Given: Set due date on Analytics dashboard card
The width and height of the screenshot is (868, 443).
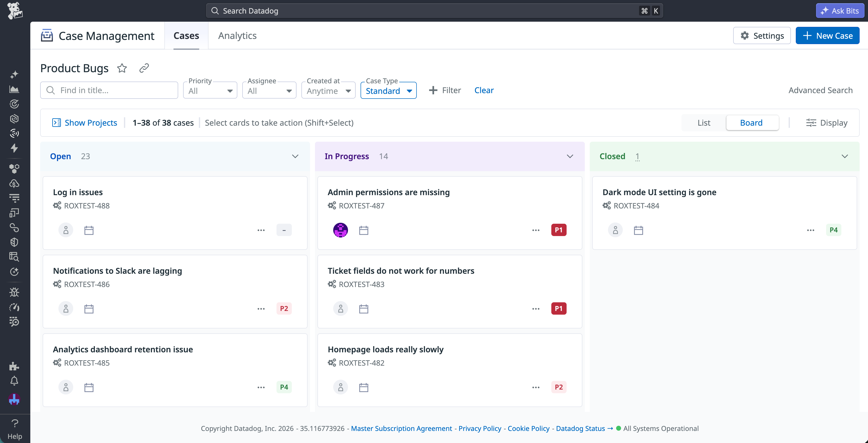Looking at the screenshot, I should (89, 388).
